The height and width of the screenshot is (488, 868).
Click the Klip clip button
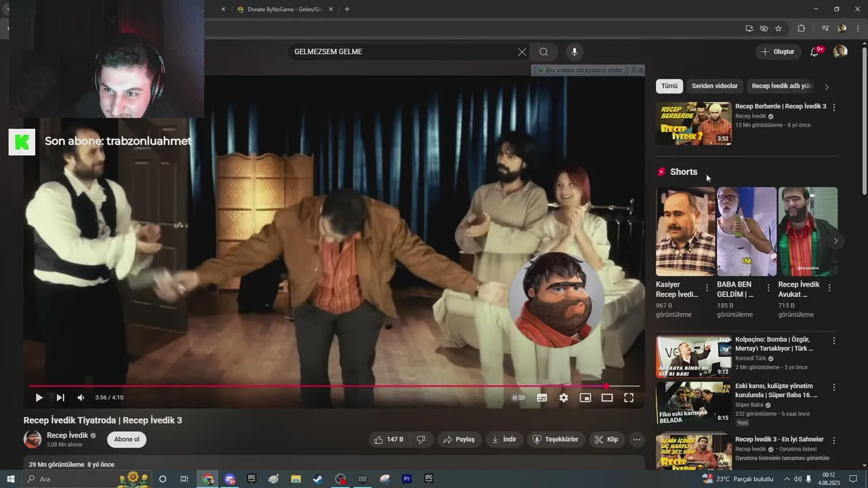[606, 439]
